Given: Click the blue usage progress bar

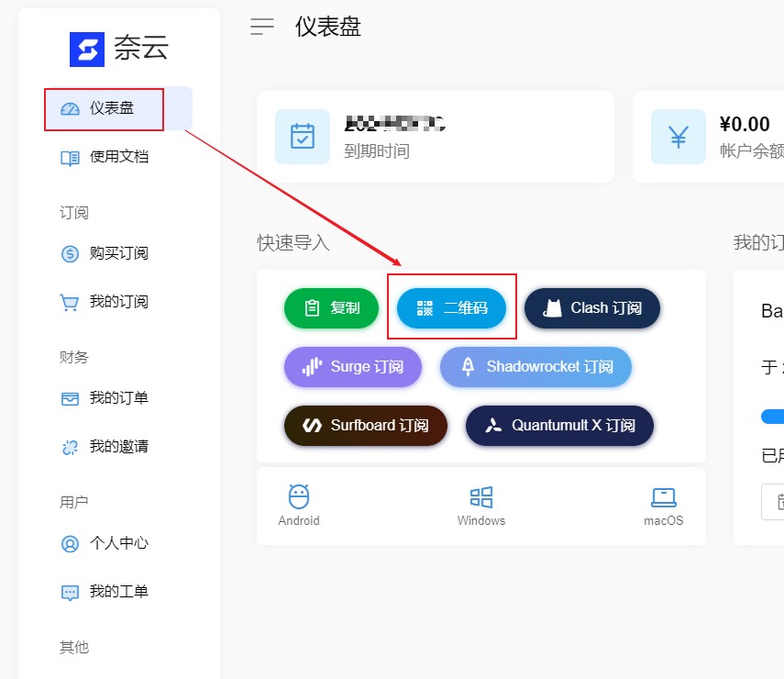Looking at the screenshot, I should tap(772, 417).
